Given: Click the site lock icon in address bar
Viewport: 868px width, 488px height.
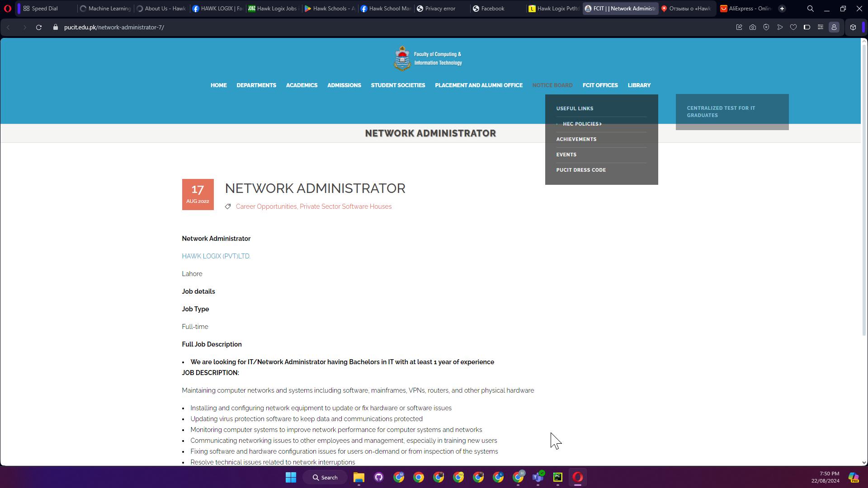Looking at the screenshot, I should tap(55, 27).
